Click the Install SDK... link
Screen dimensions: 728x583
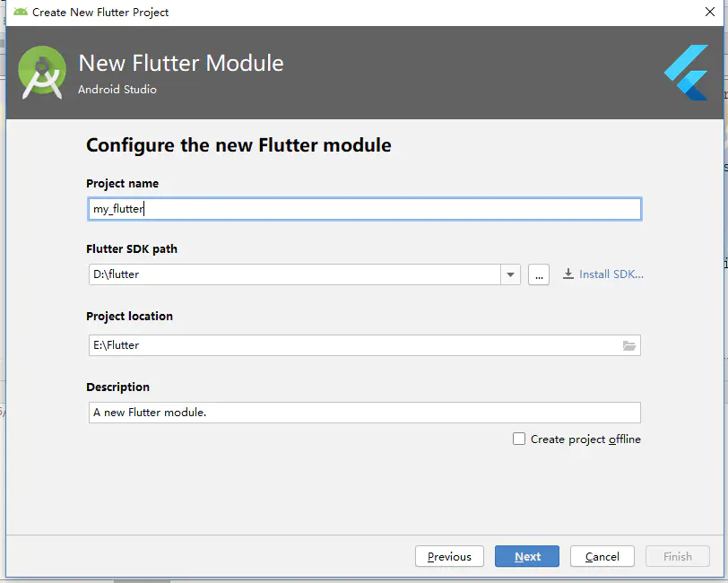coord(611,274)
